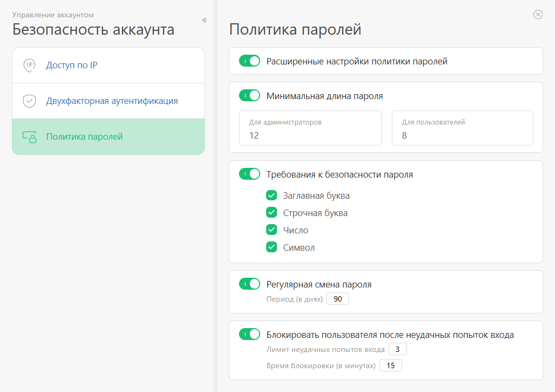Disable Минимальная длина пароля switch

250,96
